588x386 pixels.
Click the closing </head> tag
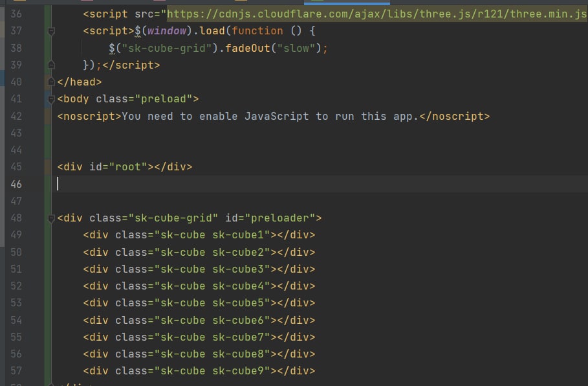click(x=80, y=82)
